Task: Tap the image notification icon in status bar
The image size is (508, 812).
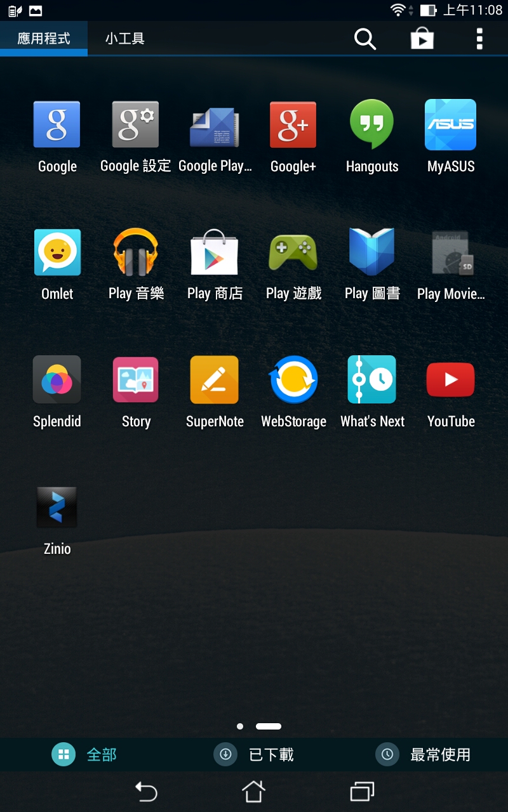Action: coord(36,10)
